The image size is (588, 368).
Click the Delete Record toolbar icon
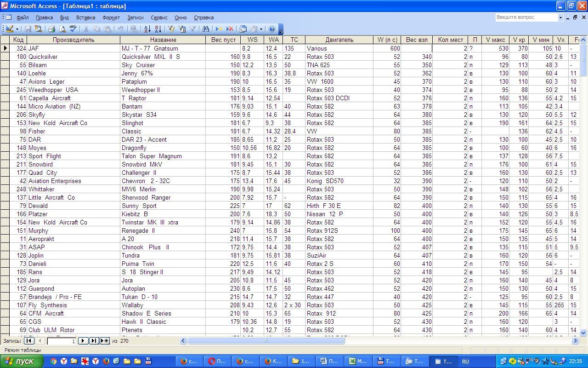pos(230,29)
